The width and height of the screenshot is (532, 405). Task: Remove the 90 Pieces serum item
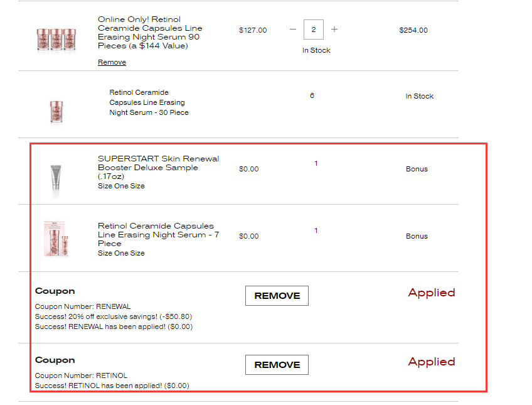pyautogui.click(x=112, y=62)
